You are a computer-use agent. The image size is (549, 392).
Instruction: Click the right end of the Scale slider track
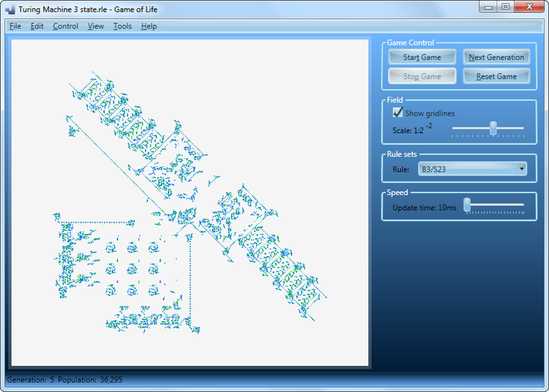[x=522, y=129]
